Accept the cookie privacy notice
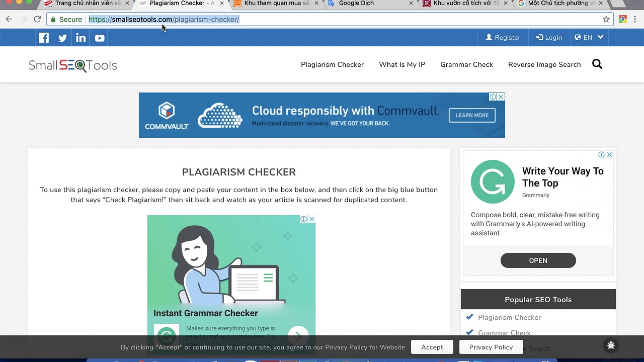 point(432,347)
